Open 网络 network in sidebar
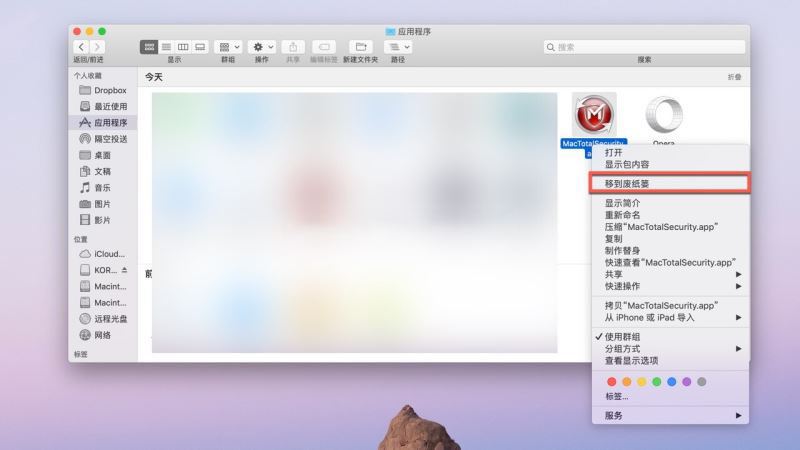 click(x=103, y=336)
